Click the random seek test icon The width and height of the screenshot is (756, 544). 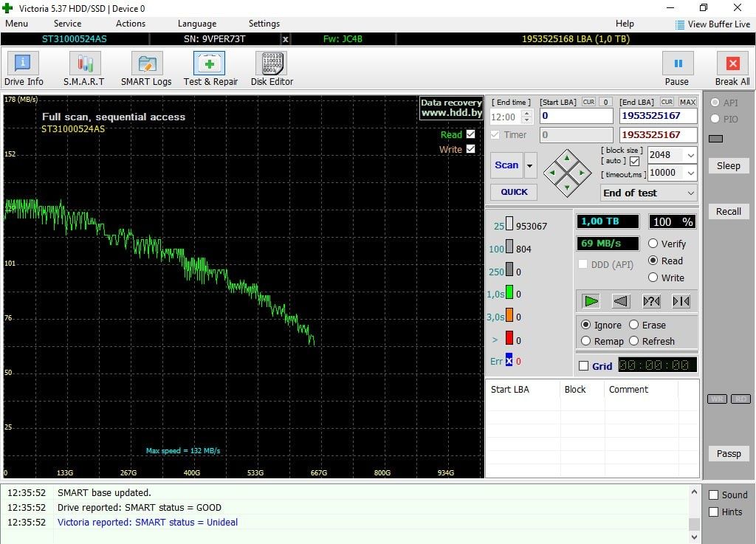(x=651, y=301)
